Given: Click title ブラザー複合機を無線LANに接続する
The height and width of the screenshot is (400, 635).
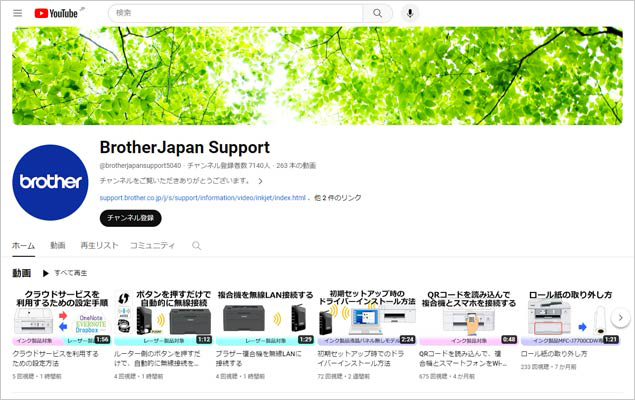Looking at the screenshot, I should pyautogui.click(x=259, y=358).
